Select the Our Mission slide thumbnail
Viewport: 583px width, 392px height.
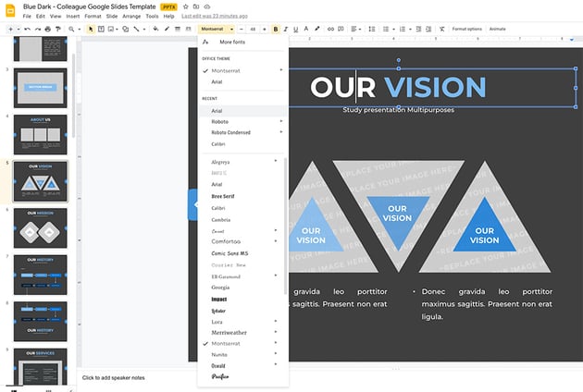40,227
